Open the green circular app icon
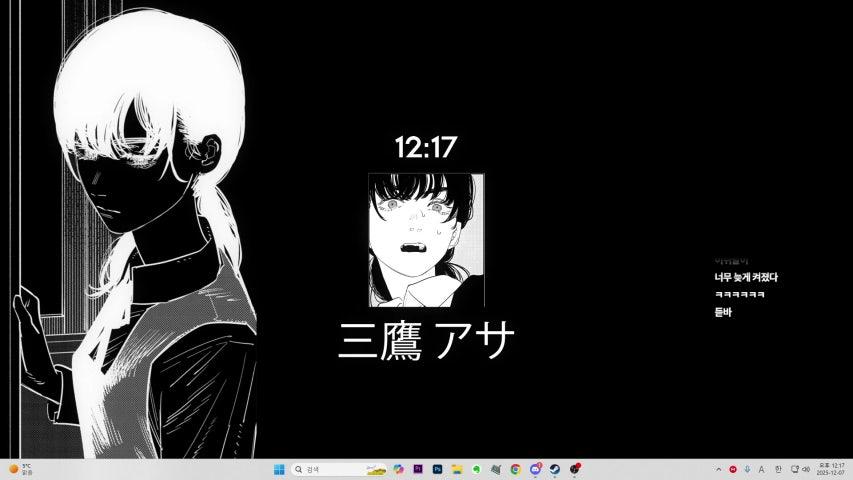 click(x=477, y=469)
